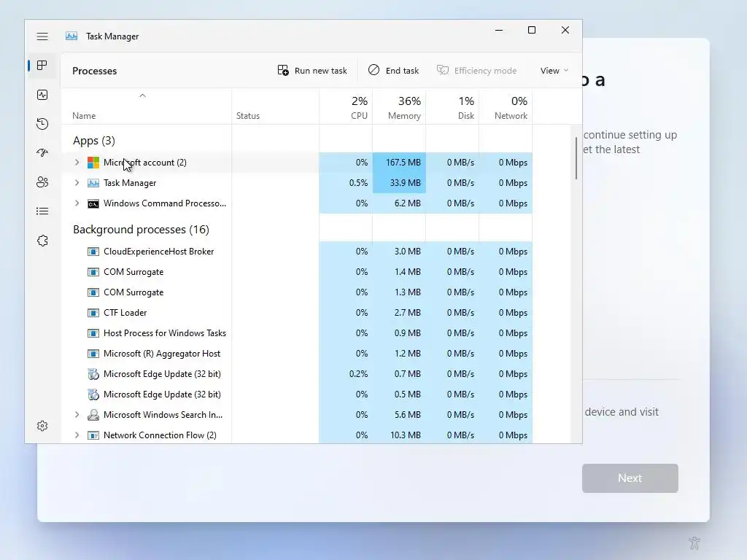This screenshot has width=747, height=560.
Task: Open the Startup apps page icon
Action: [42, 153]
